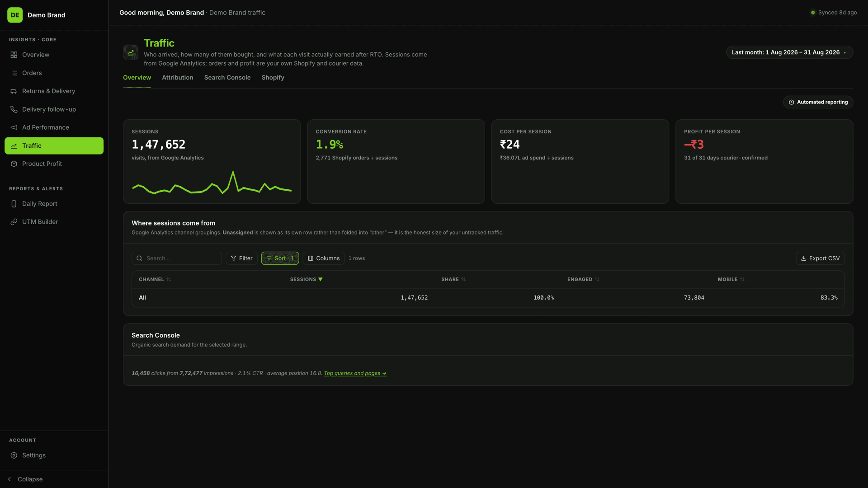868x488 pixels.
Task: Click the 'All' channel row cell
Action: tap(142, 298)
